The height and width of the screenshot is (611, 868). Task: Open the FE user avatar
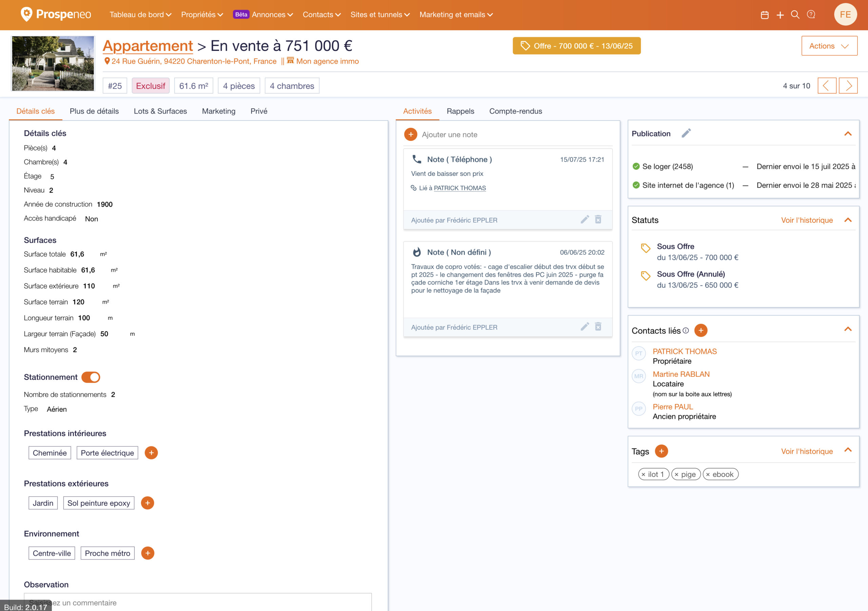845,14
